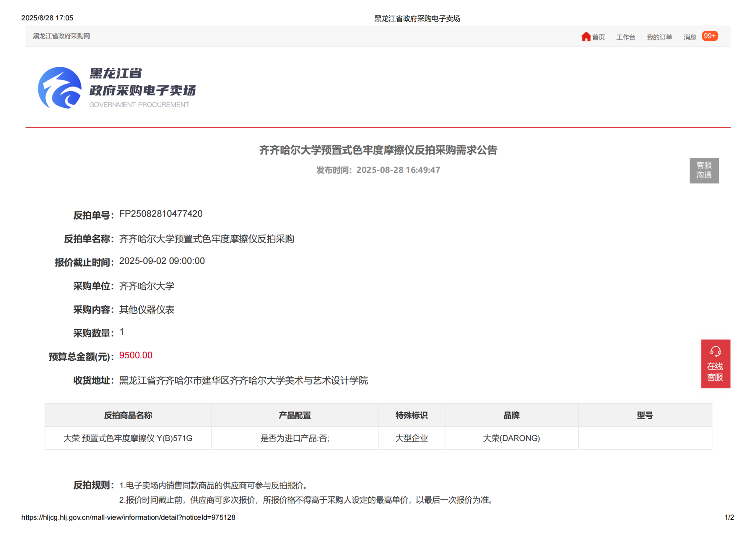Screen dimensions: 756x534
Task: Open 我的订单 in top navigation
Action: coord(659,37)
